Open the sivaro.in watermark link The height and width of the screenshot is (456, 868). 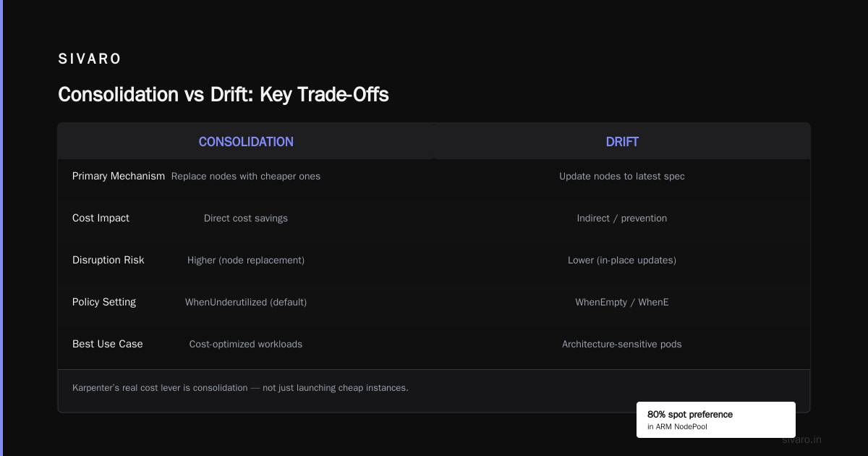coord(801,439)
